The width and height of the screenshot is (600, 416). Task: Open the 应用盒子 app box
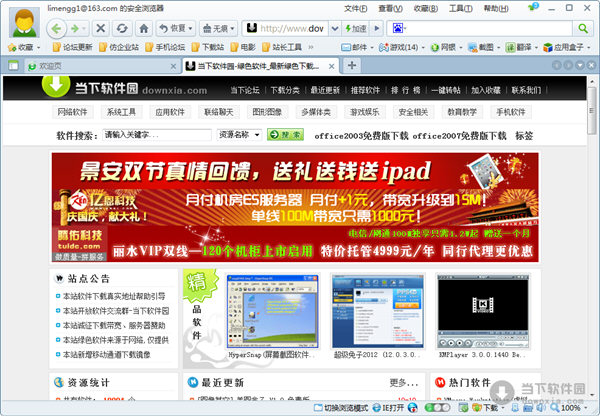click(x=567, y=47)
